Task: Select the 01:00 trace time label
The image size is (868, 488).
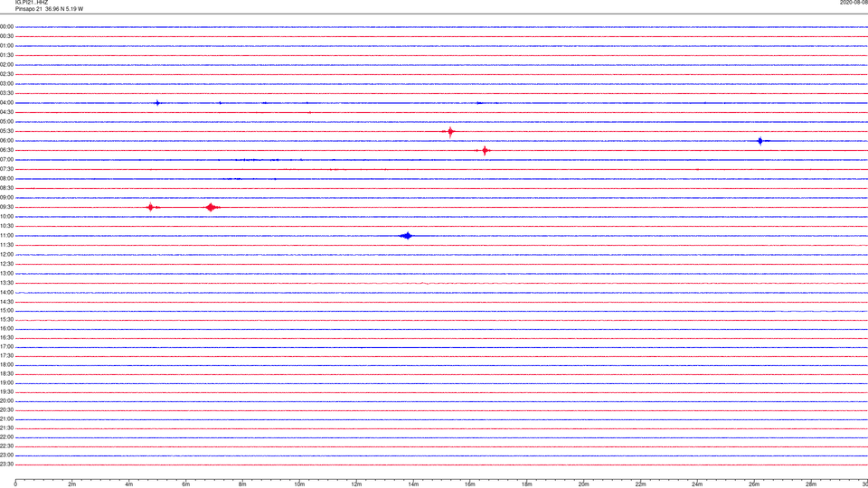Action: pyautogui.click(x=6, y=46)
